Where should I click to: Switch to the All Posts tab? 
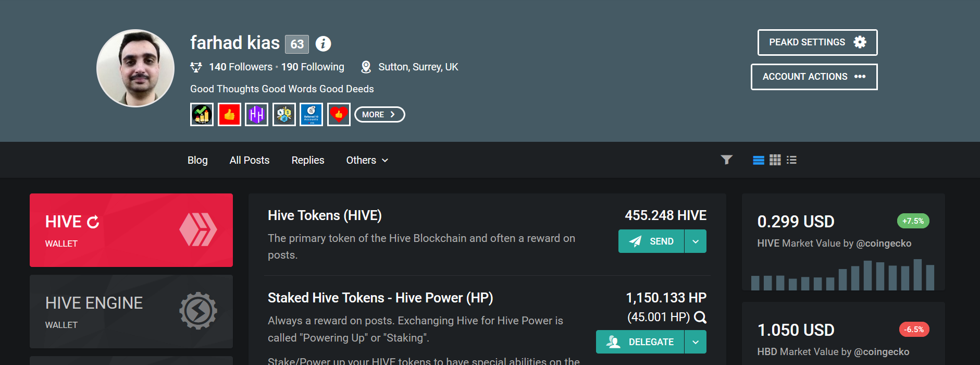tap(250, 160)
